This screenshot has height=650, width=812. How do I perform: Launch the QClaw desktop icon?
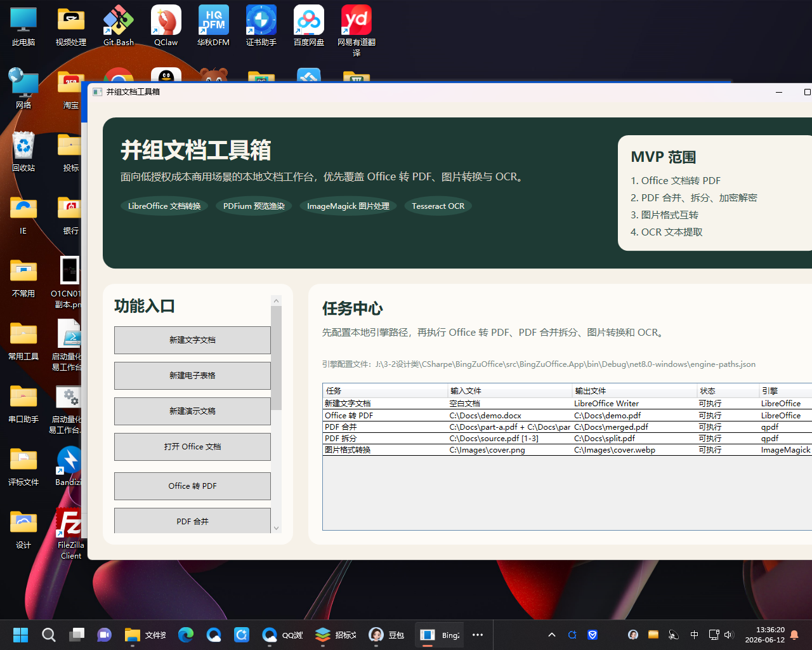pos(166,26)
